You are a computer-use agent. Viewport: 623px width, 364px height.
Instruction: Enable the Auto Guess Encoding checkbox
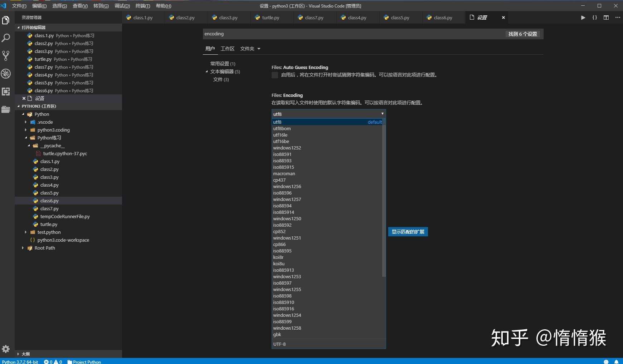275,75
